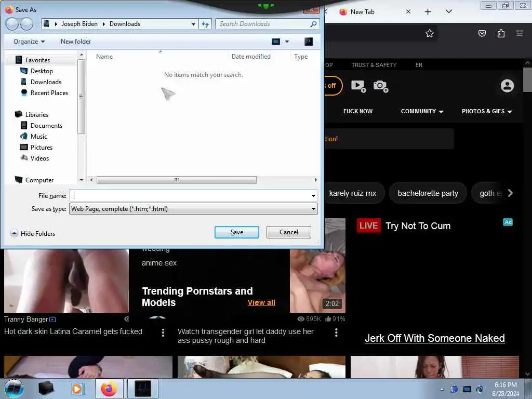Sort files by Date modified column
The width and height of the screenshot is (532, 399).
pyautogui.click(x=251, y=56)
